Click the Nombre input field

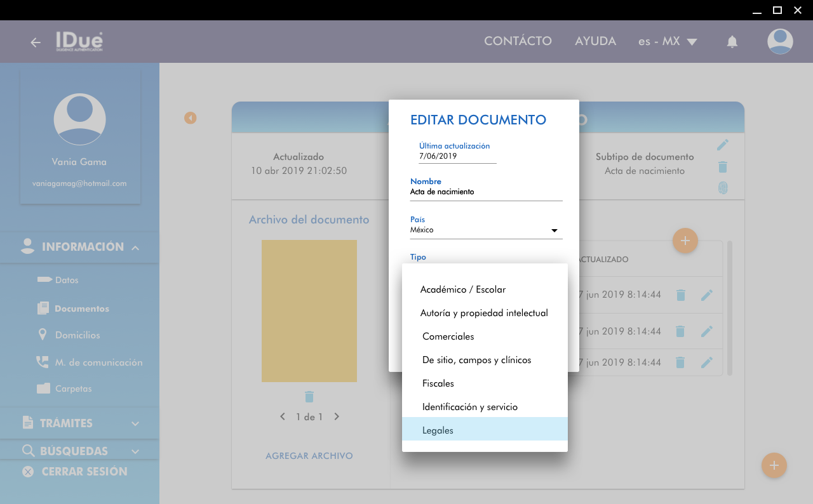[x=486, y=192]
